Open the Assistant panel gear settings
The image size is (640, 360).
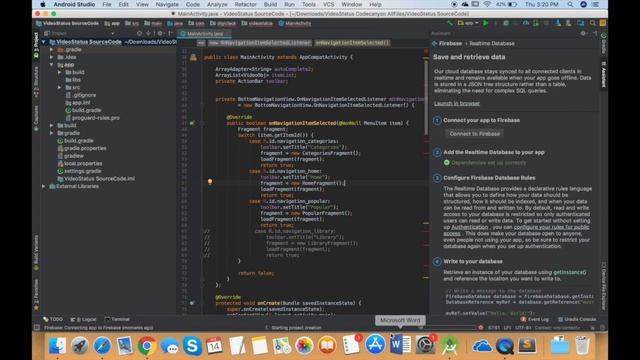click(584, 33)
